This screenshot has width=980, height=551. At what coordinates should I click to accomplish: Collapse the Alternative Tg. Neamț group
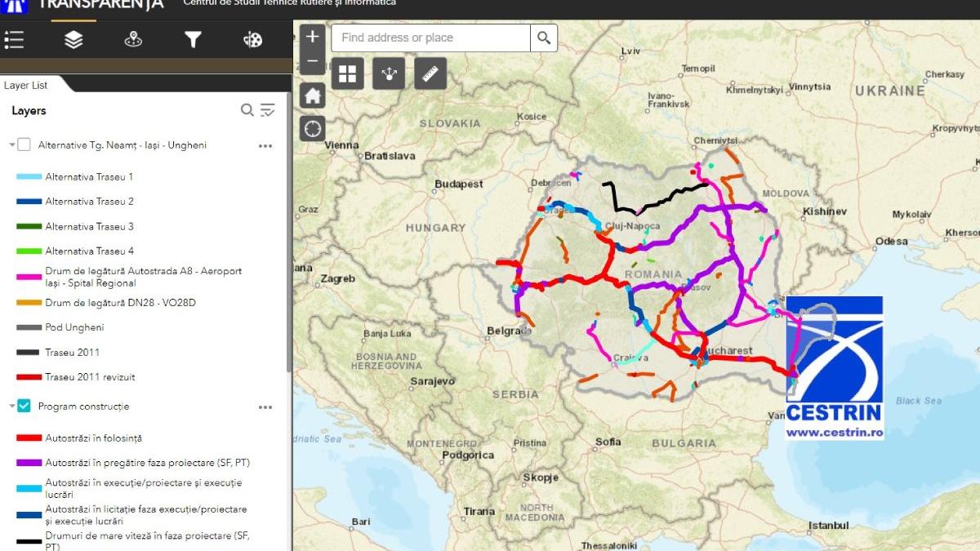(10, 144)
